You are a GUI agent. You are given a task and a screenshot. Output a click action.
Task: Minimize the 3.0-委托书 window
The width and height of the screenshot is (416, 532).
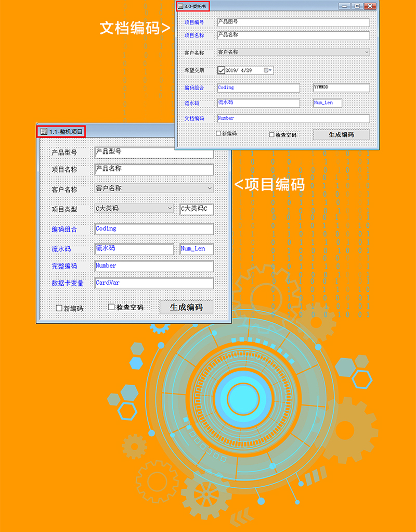(344, 6)
